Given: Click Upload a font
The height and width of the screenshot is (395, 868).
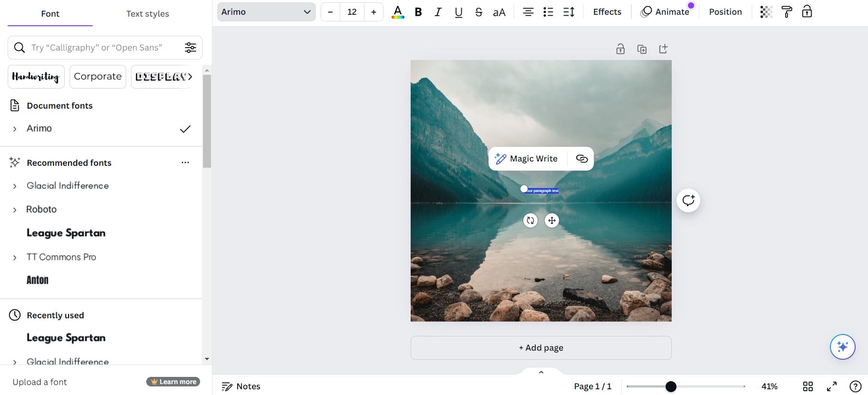Looking at the screenshot, I should [40, 382].
